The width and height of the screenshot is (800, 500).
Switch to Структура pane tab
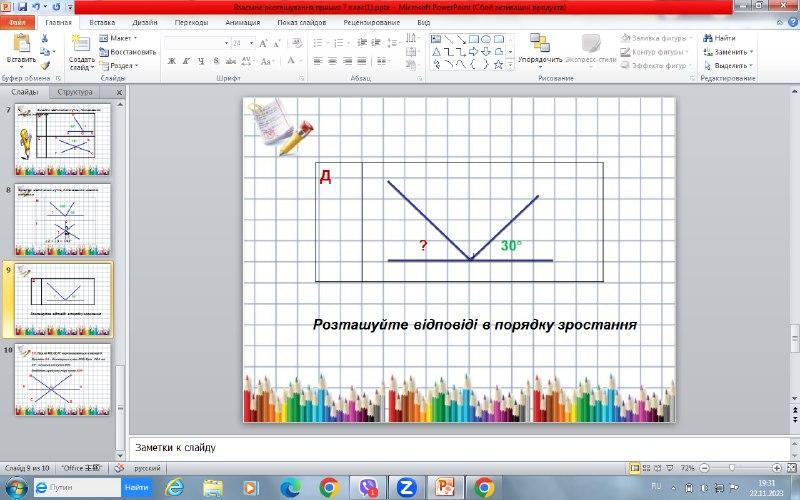(75, 92)
